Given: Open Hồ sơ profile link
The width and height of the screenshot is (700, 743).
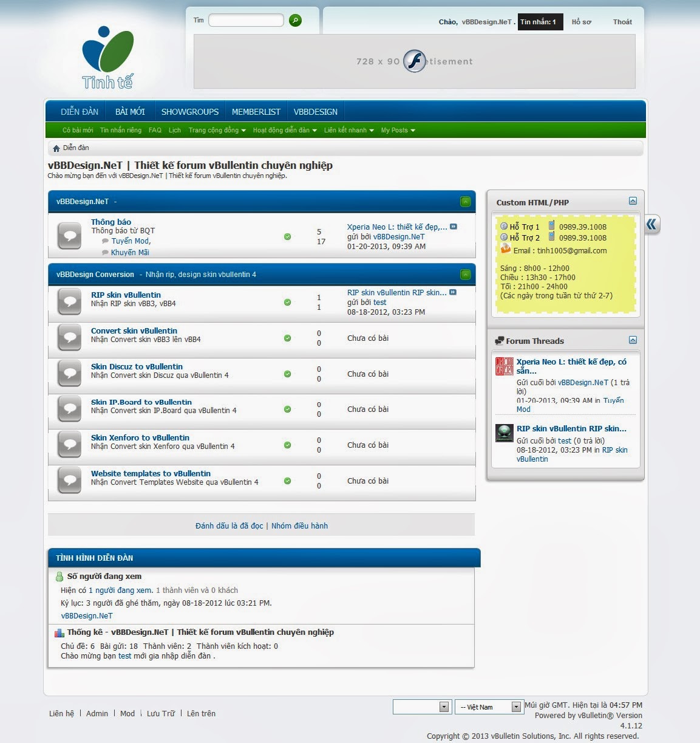Looking at the screenshot, I should point(581,22).
